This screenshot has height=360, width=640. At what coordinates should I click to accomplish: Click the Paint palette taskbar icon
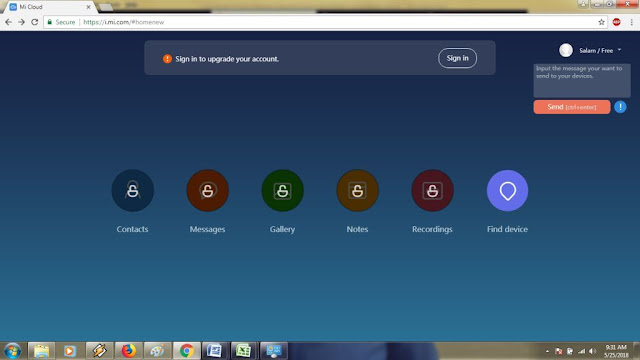click(x=157, y=351)
